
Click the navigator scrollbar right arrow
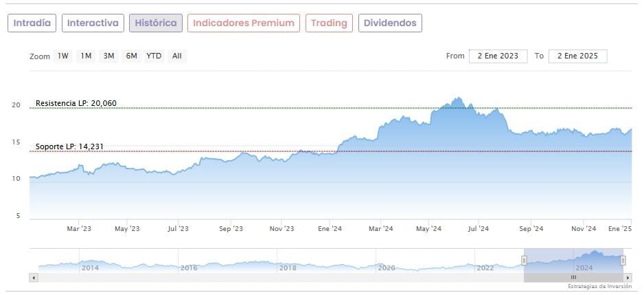[628, 277]
